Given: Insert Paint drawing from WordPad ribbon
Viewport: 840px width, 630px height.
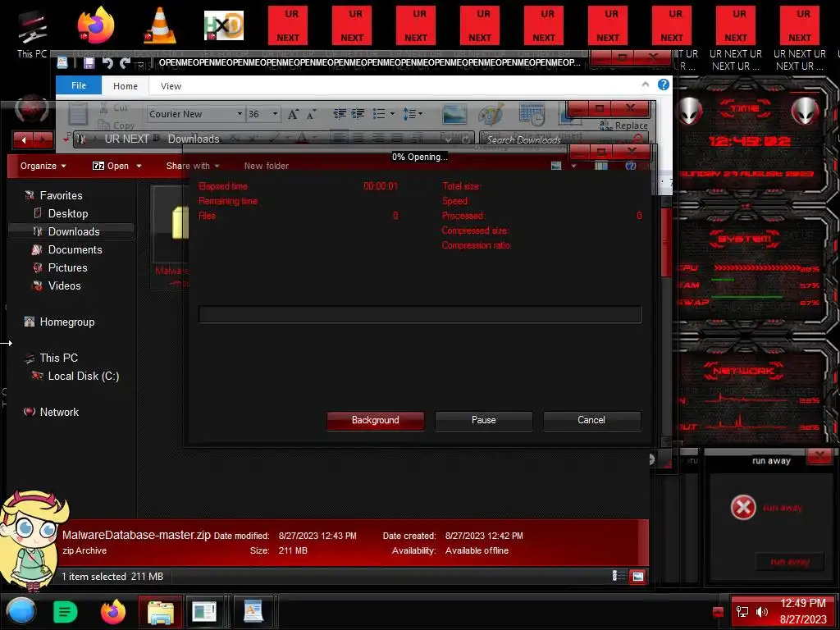Looking at the screenshot, I should coord(491,114).
